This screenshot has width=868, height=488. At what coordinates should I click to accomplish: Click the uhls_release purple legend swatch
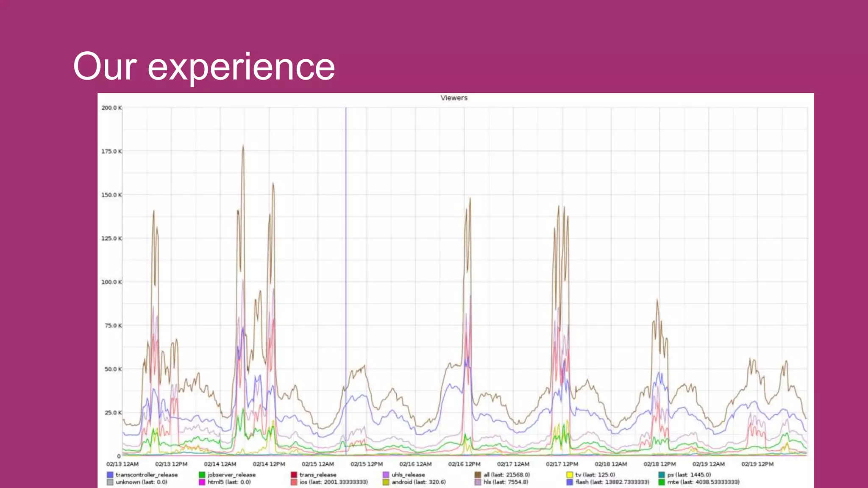tap(386, 475)
